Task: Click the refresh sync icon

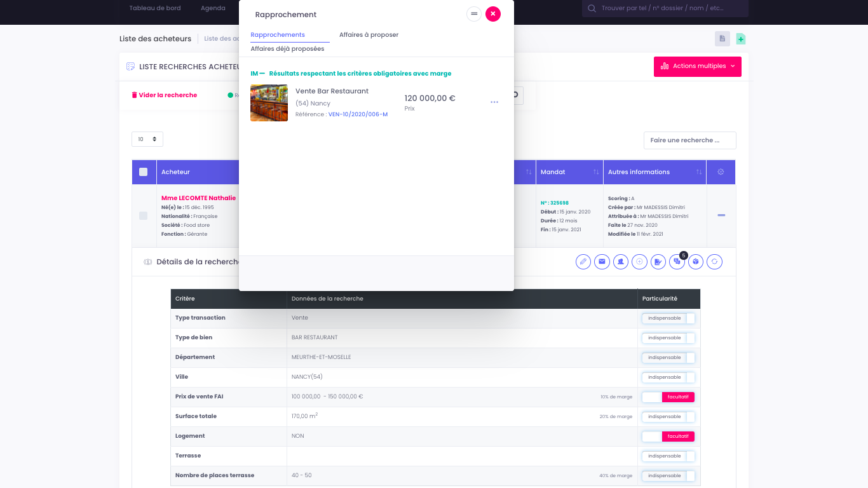Action: point(714,261)
